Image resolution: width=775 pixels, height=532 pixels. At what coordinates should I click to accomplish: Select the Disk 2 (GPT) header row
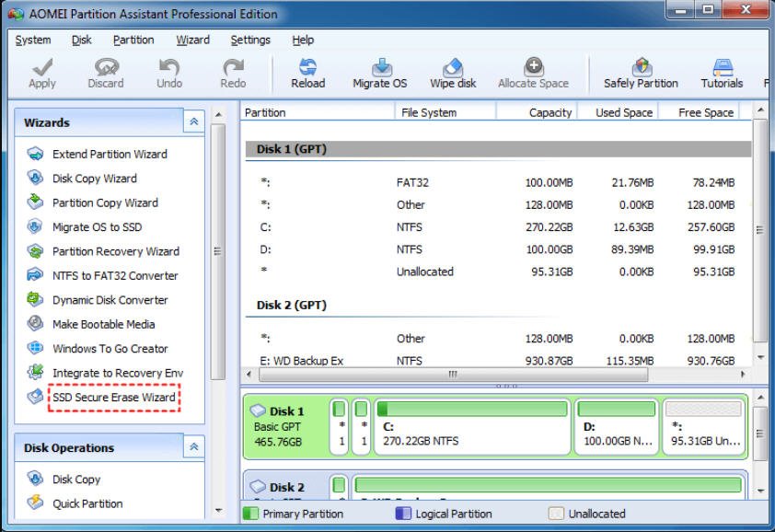498,305
